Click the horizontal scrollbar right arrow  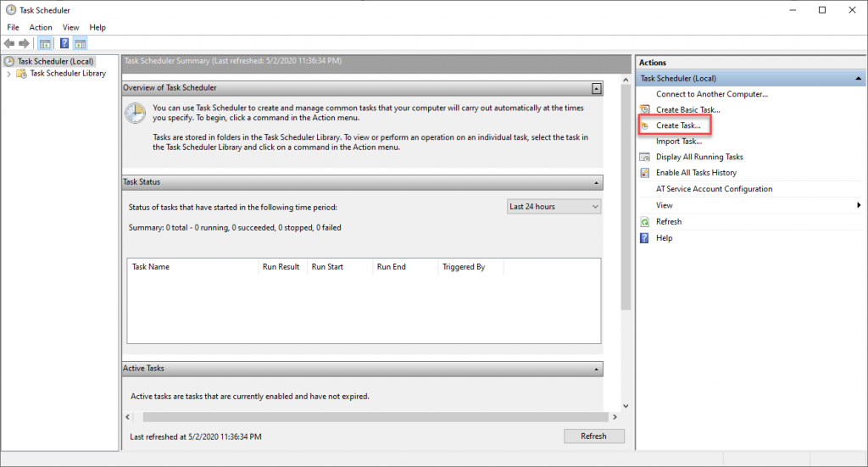(x=615, y=417)
